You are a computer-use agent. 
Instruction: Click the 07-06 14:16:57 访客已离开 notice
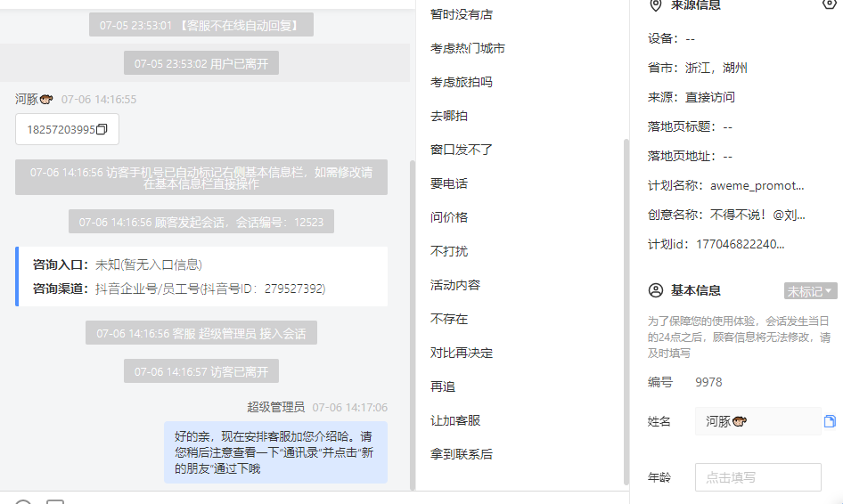point(201,371)
